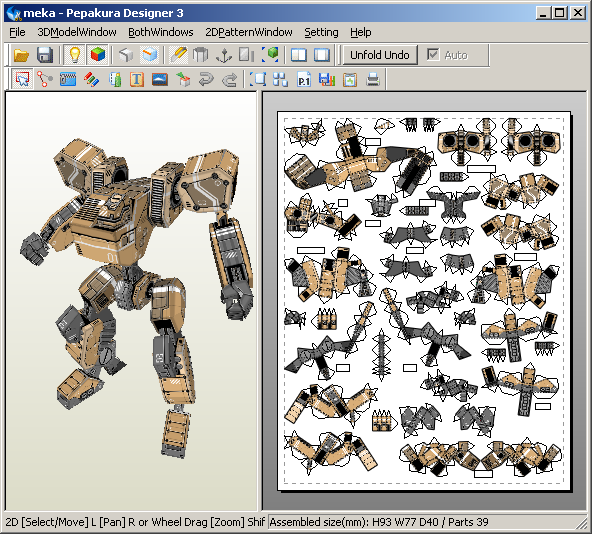
Task: Switch to the single-pane window layout icon
Action: tap(321, 55)
